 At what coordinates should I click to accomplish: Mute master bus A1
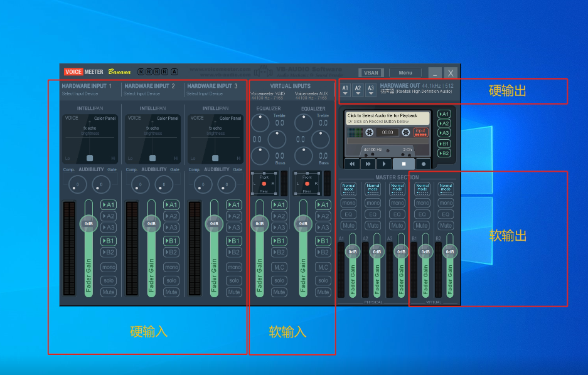pyautogui.click(x=348, y=226)
